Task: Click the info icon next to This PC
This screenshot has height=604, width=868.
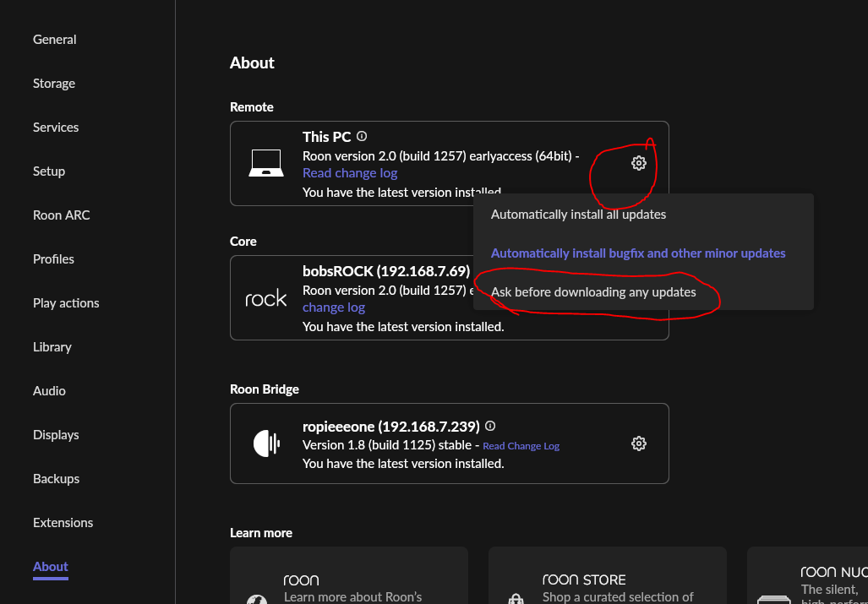Action: [x=362, y=136]
